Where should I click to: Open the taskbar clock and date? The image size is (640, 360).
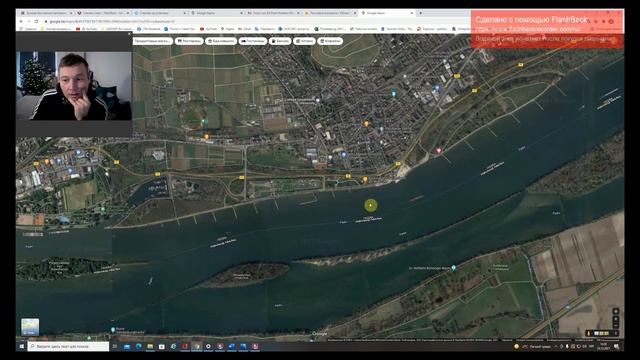[x=604, y=347]
